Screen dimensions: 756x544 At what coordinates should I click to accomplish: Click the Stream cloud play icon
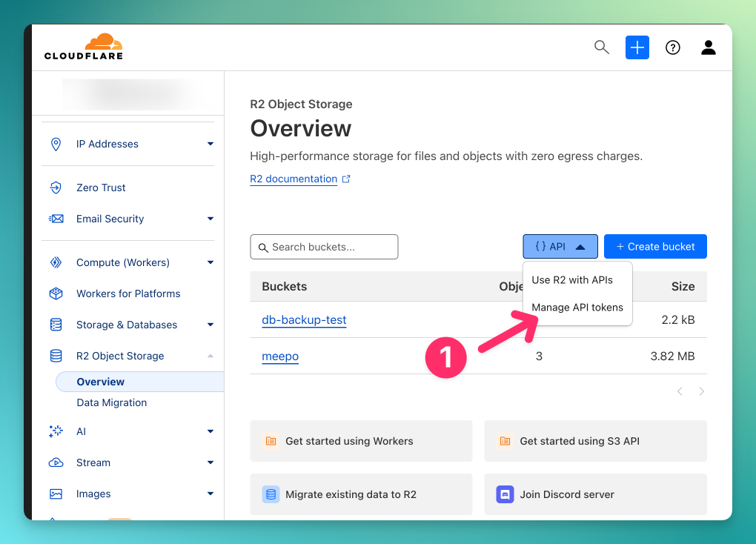(x=56, y=462)
